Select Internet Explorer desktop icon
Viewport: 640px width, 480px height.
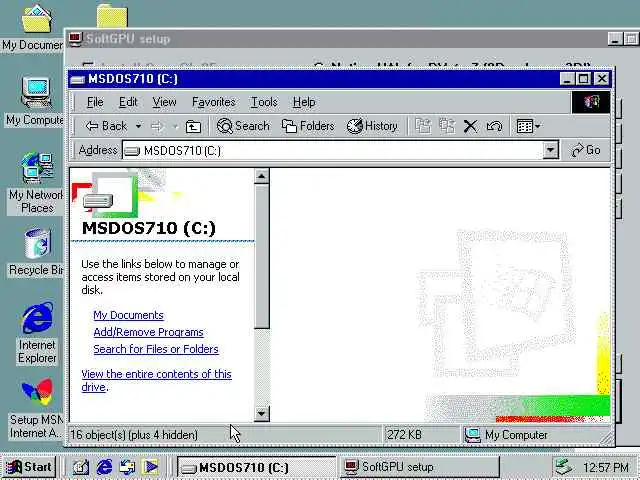coord(37,333)
